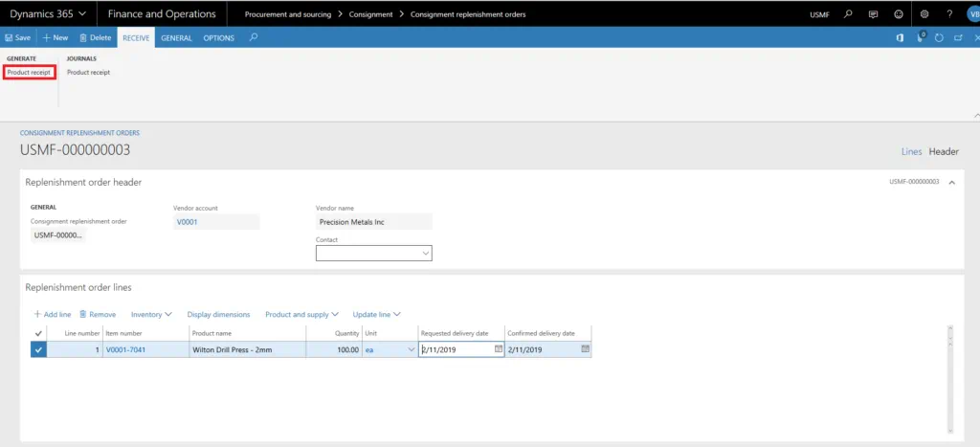Click CONSIGNMENT REPLENISHMENT ORDERS link above title
Screen dimensions: 980x447
pyautogui.click(x=80, y=133)
